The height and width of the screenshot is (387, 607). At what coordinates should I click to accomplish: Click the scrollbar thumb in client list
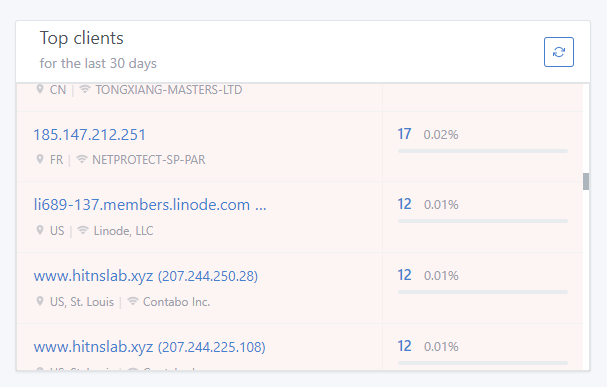click(586, 182)
